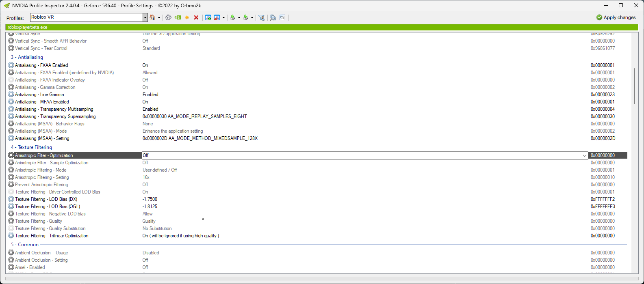Delete current profile with red X icon
644x284 pixels.
[x=196, y=17]
